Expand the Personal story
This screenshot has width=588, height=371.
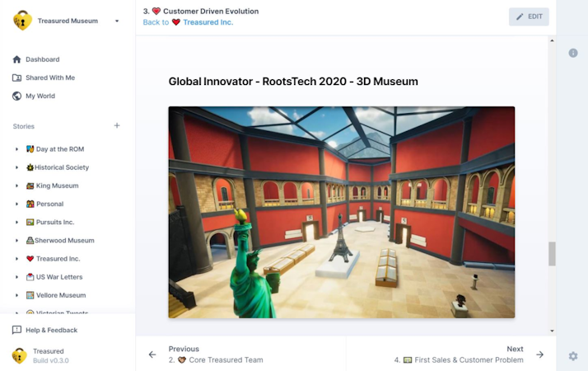16,204
